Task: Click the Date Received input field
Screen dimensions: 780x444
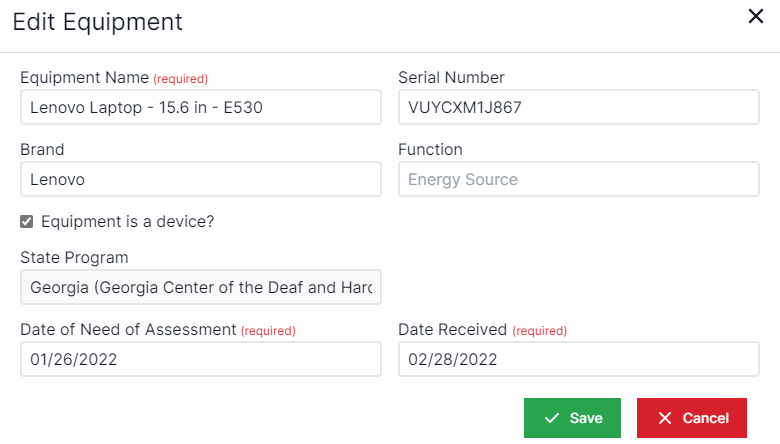Action: 578,360
